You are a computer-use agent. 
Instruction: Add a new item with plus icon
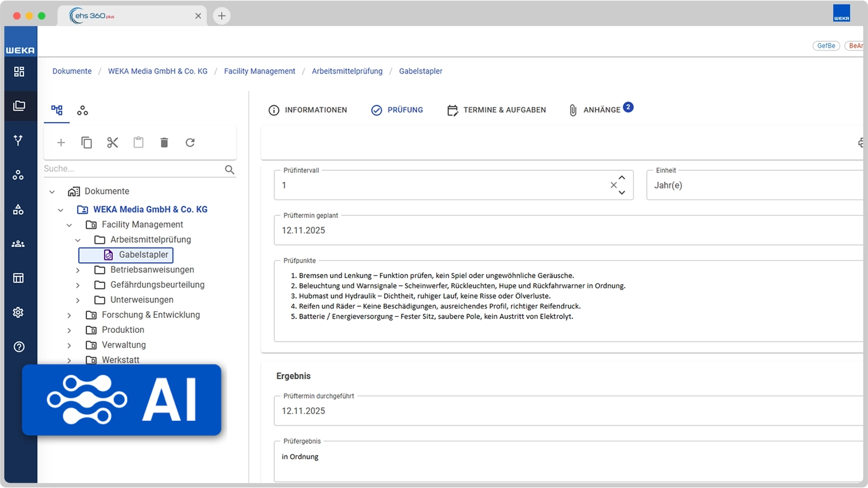(x=61, y=143)
